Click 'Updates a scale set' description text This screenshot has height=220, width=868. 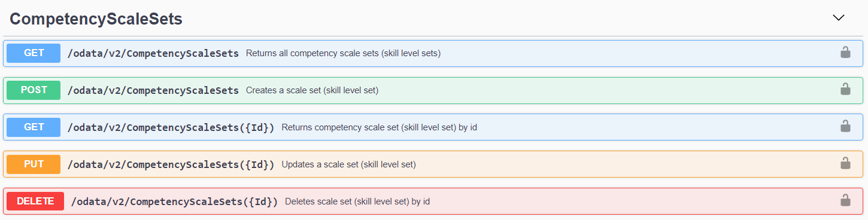coord(348,164)
